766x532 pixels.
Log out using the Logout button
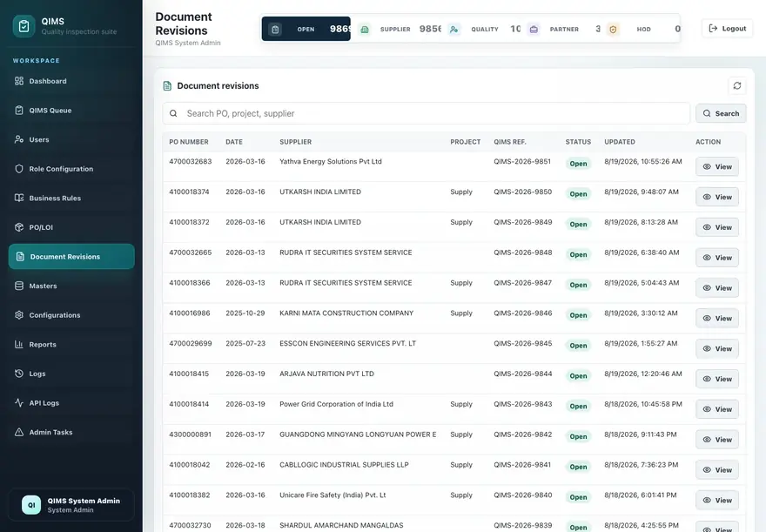727,29
